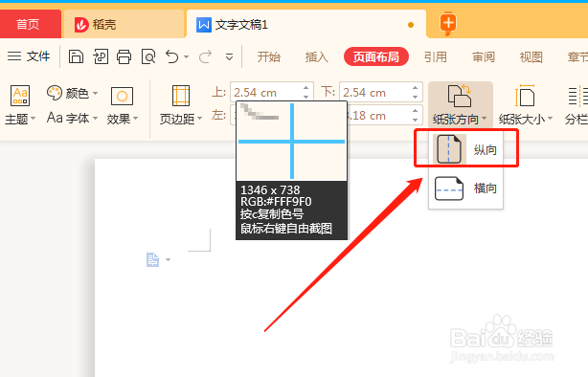The width and height of the screenshot is (588, 377).
Task: Expand the arrow beside paragraph layout icon
Action: (x=168, y=259)
